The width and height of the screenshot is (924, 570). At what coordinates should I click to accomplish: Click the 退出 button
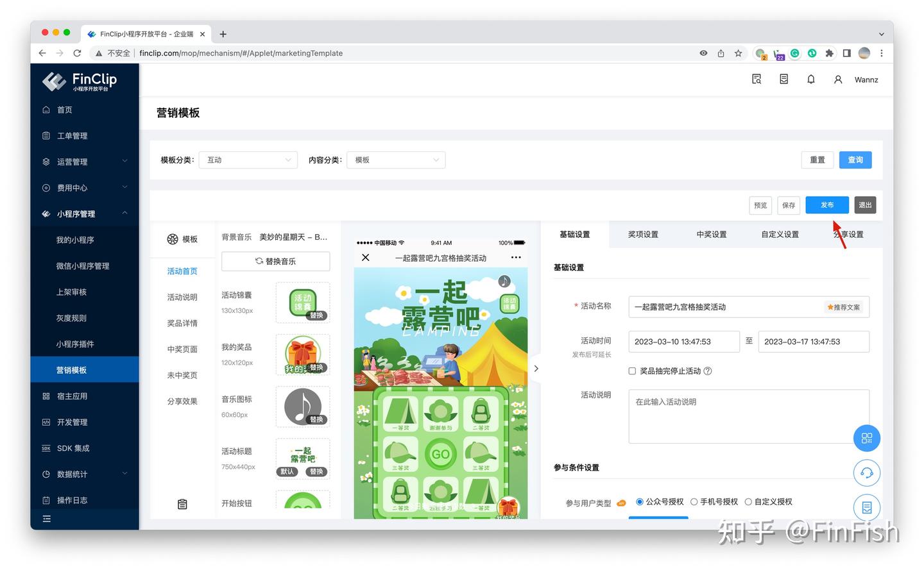pos(866,205)
